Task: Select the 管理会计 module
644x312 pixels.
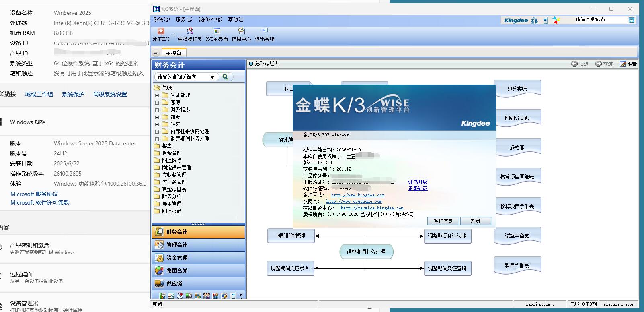Action: click(x=199, y=245)
